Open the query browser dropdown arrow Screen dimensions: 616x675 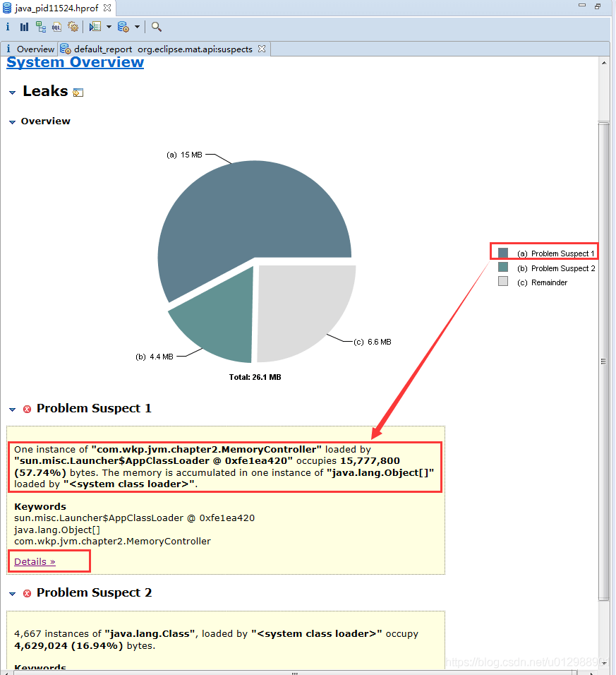137,27
